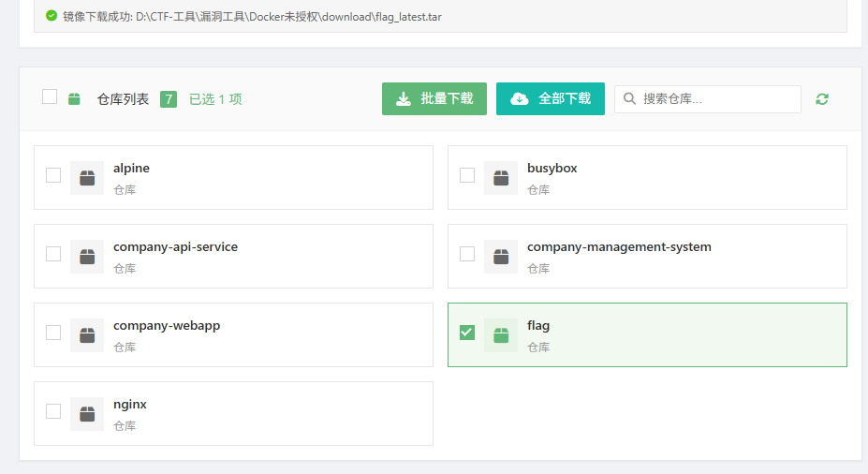Enable the company-webapp checkbox
Viewport: 868px width, 474px height.
point(53,333)
